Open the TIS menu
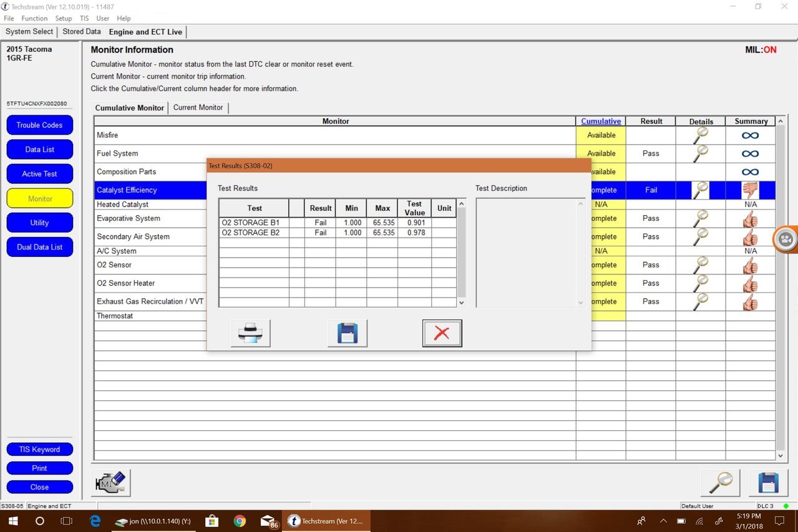This screenshot has width=798, height=532. [84, 19]
